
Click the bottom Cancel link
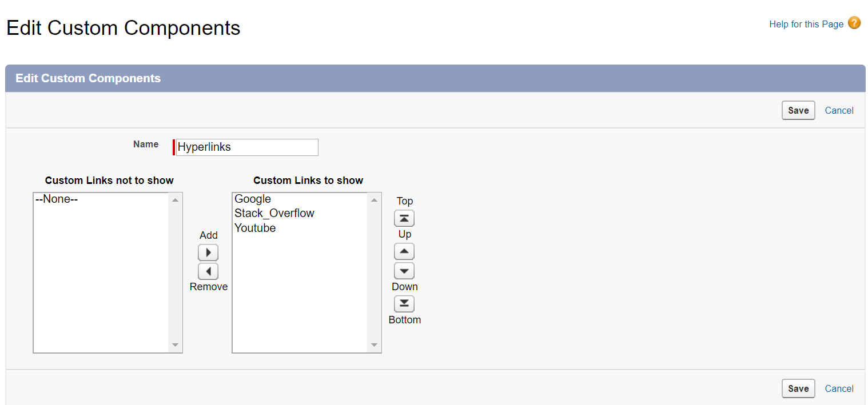point(839,388)
